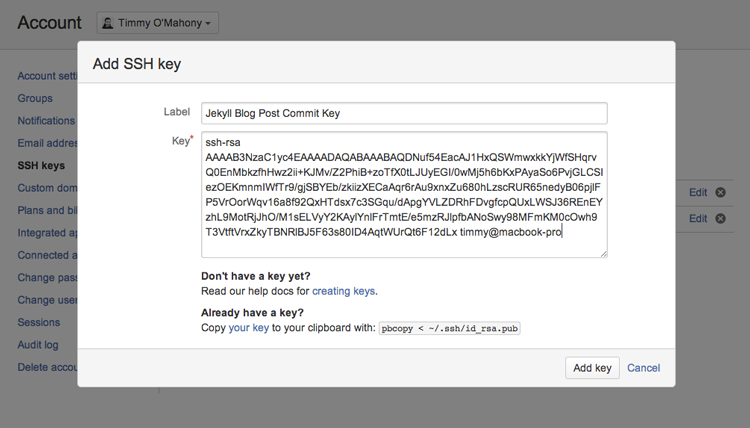This screenshot has width=750, height=428.
Task: Click the pbcopy command code snippet
Action: (450, 329)
